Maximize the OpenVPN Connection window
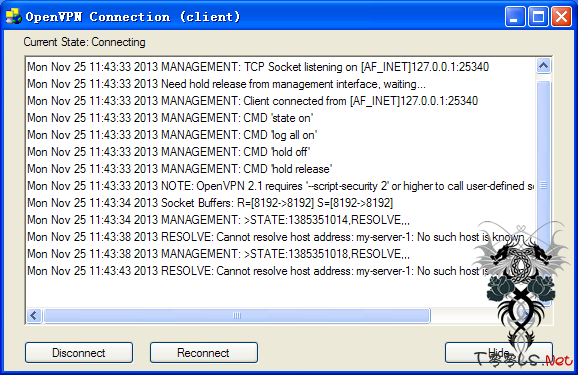Screen dimensions: 578x375 pos(538,17)
